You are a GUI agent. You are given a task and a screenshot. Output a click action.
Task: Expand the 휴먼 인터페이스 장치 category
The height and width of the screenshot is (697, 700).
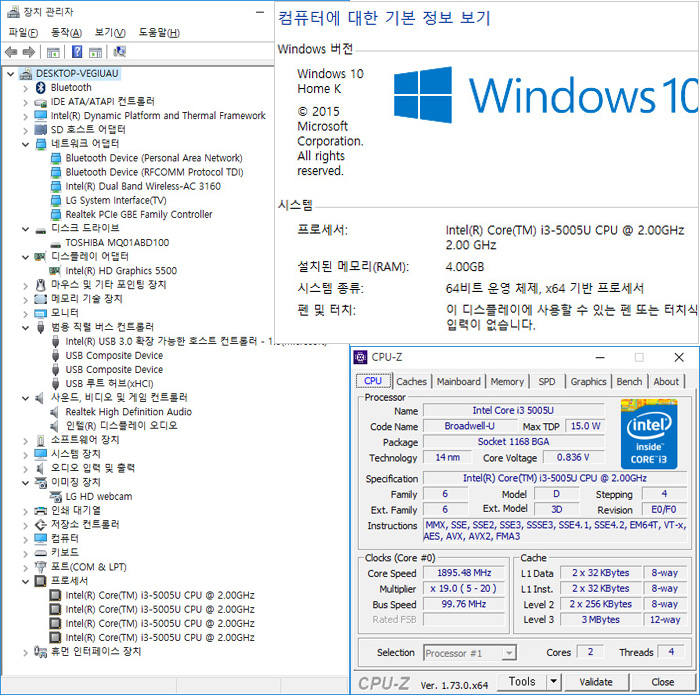point(25,652)
